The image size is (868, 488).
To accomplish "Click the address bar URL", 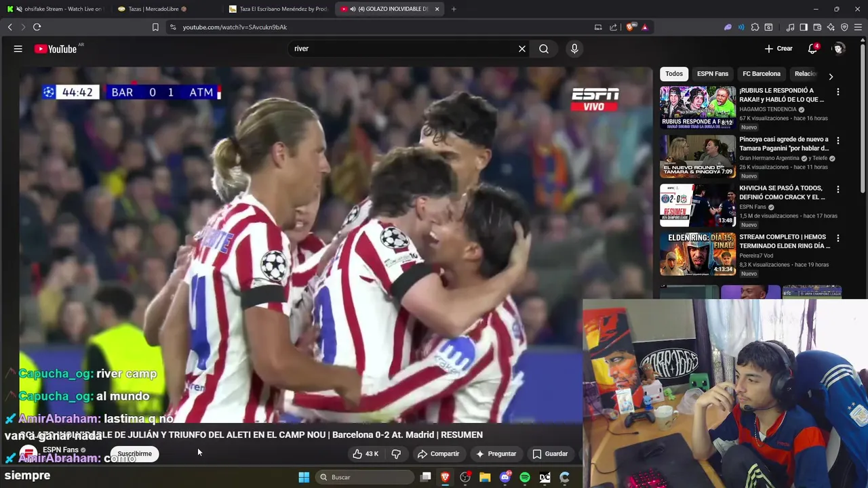I will (x=235, y=27).
